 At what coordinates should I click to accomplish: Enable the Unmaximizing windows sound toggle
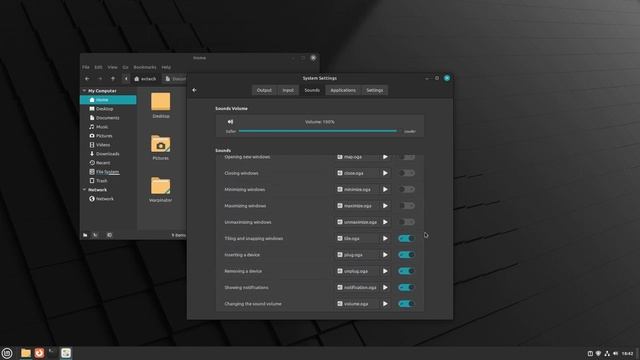click(407, 222)
